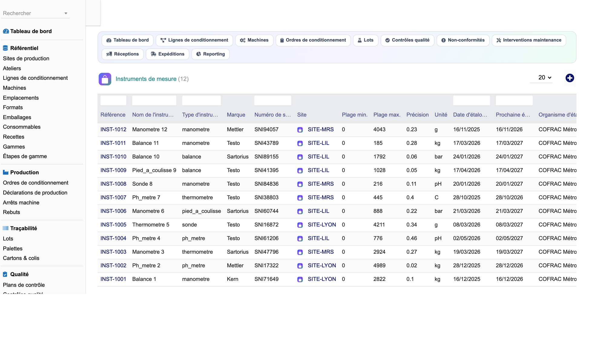Click the Tableau de bord sidebar gauge icon
Viewport: 589px width, 364px height.
tap(6, 31)
